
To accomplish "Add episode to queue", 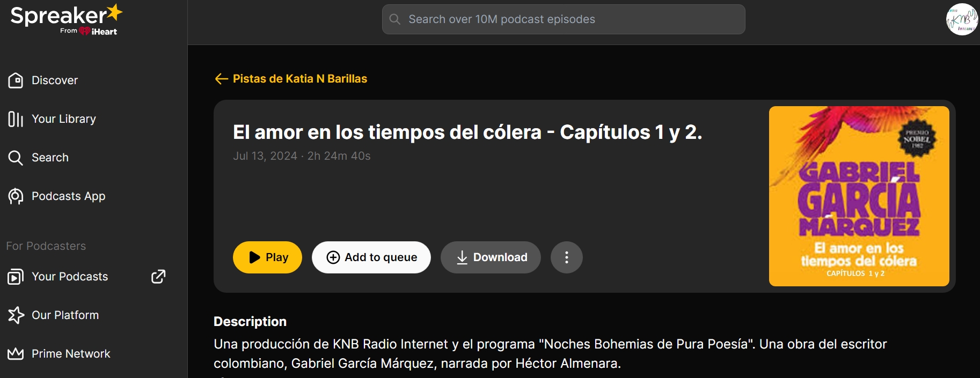I will (371, 257).
